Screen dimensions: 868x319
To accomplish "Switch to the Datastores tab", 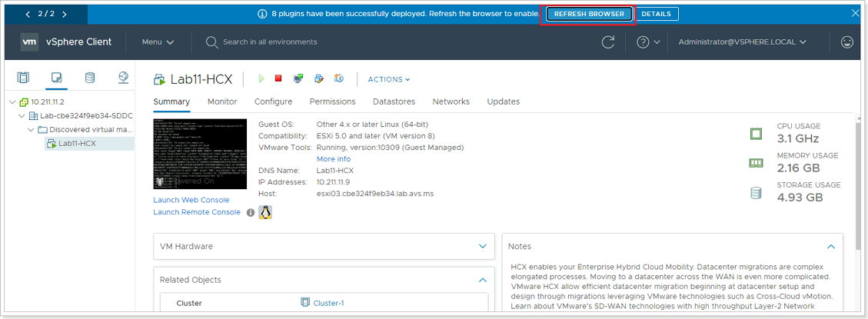I will click(394, 102).
